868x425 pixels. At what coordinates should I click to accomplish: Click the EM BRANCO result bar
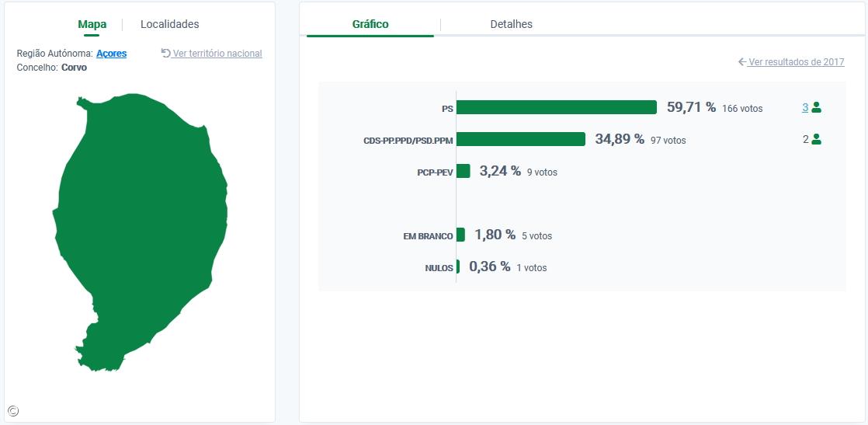click(460, 235)
